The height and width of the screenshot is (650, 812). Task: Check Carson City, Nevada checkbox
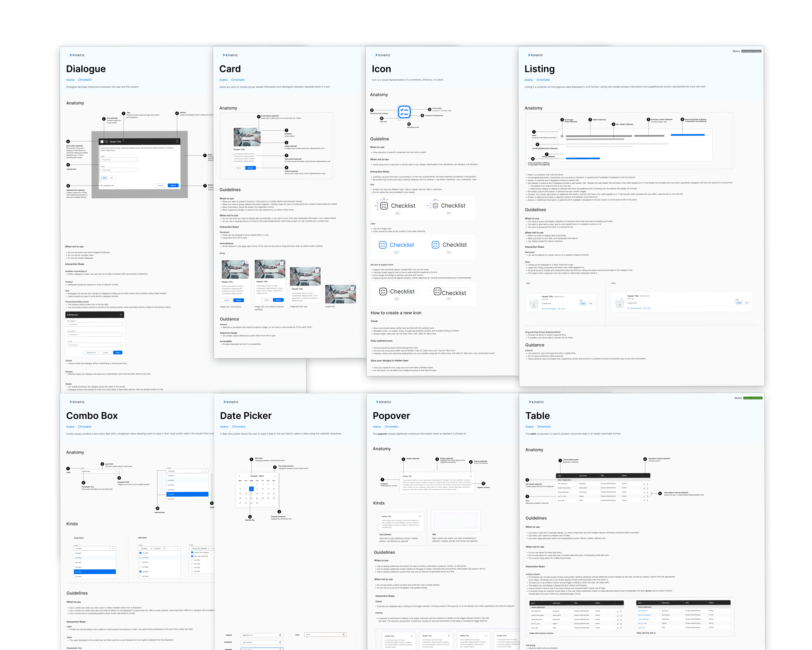point(192,552)
